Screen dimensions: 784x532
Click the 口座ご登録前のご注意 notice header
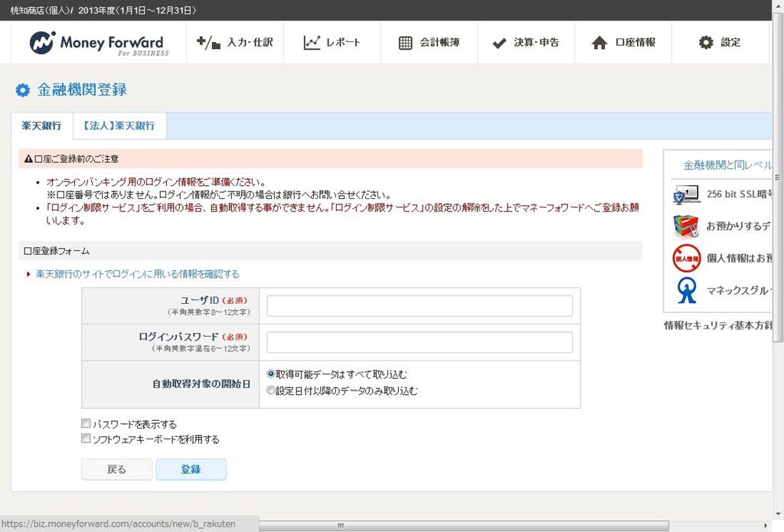[331, 159]
